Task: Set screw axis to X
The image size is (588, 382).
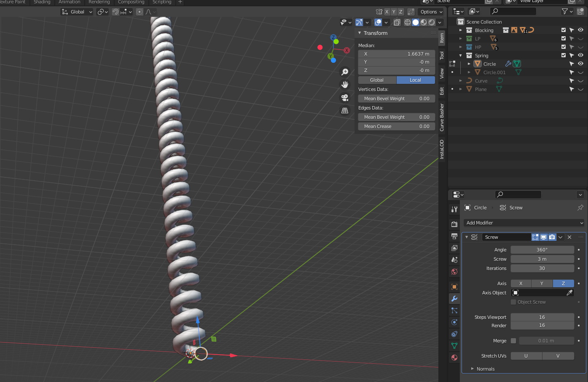Action: [521, 283]
